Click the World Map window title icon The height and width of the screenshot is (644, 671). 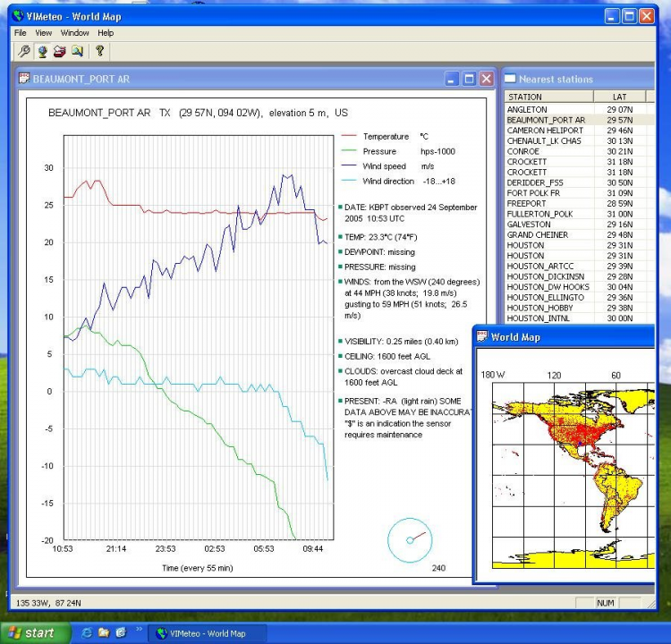481,337
